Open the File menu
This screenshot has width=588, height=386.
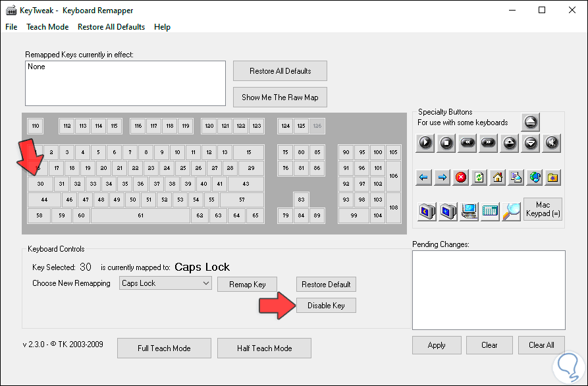tap(12, 27)
